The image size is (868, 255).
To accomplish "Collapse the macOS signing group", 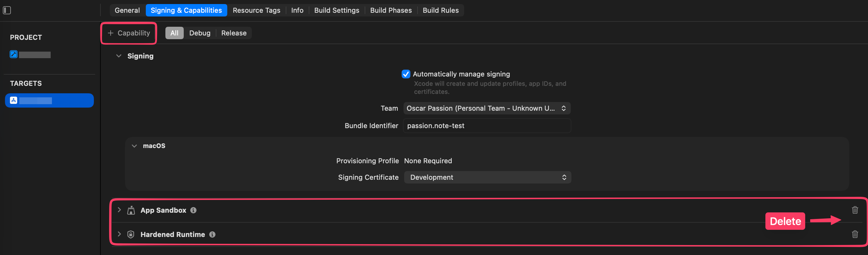I will pyautogui.click(x=134, y=146).
